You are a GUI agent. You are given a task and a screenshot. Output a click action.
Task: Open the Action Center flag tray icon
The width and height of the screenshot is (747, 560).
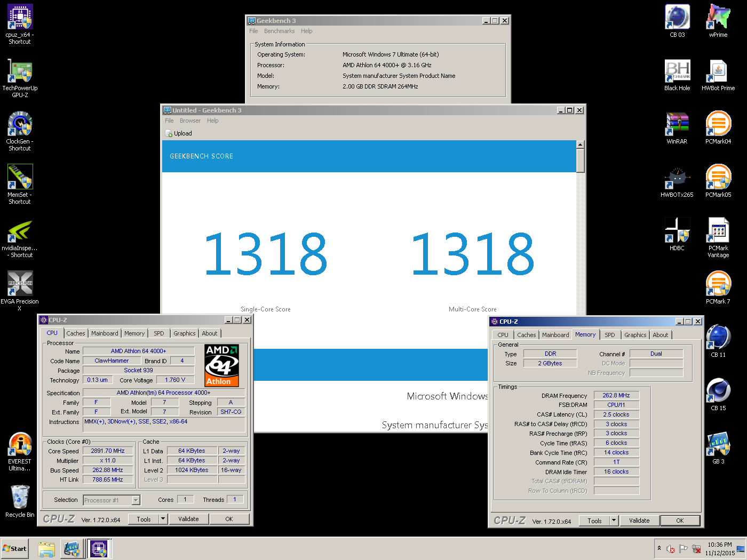[x=684, y=548]
